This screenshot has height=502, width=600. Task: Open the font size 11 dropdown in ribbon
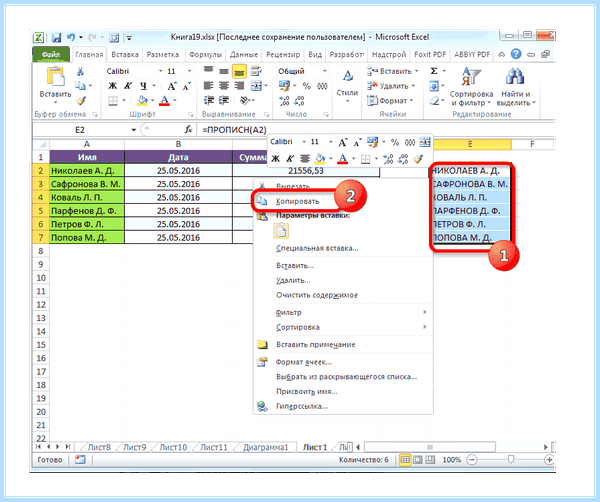(189, 71)
